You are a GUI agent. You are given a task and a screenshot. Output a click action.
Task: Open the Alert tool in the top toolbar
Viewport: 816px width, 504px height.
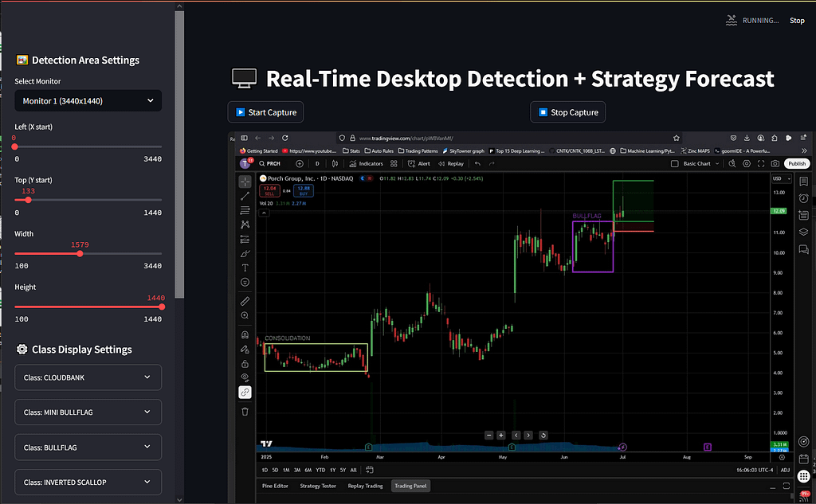(419, 163)
